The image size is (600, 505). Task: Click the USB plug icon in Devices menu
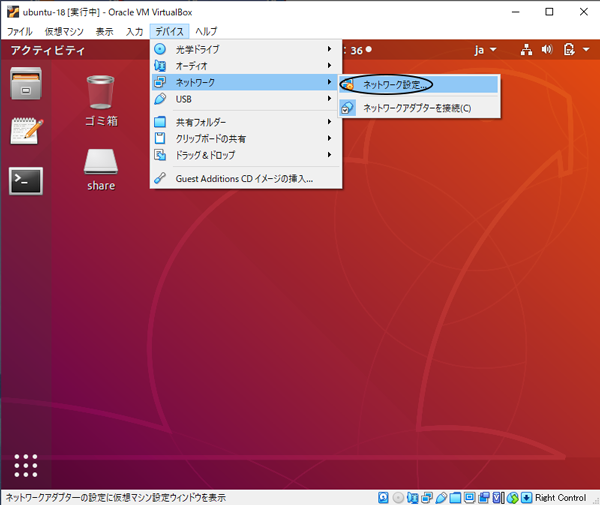click(160, 99)
